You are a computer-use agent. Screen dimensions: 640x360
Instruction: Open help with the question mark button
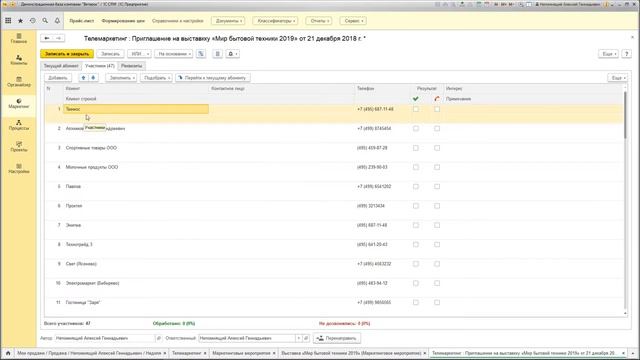(x=627, y=54)
